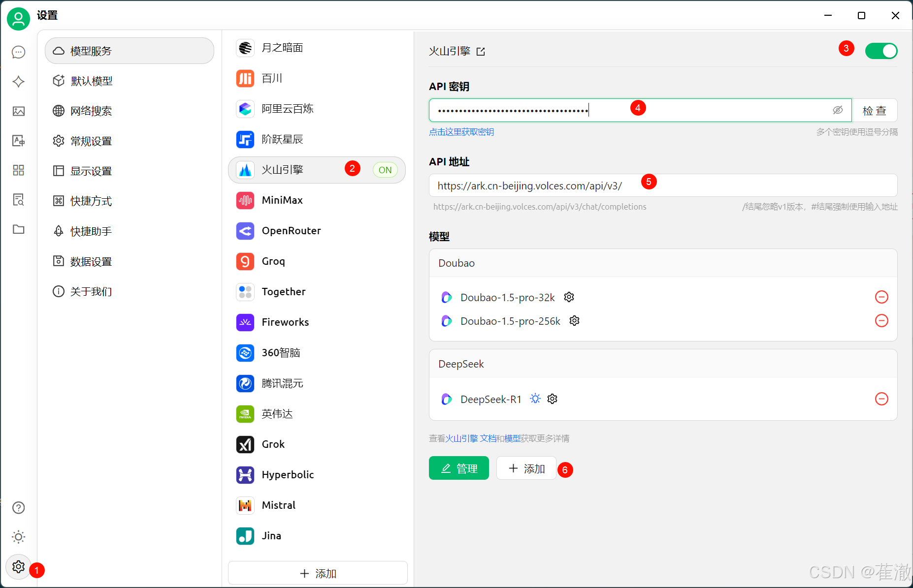Click the Grok provider logo
The height and width of the screenshot is (588, 913).
[245, 444]
